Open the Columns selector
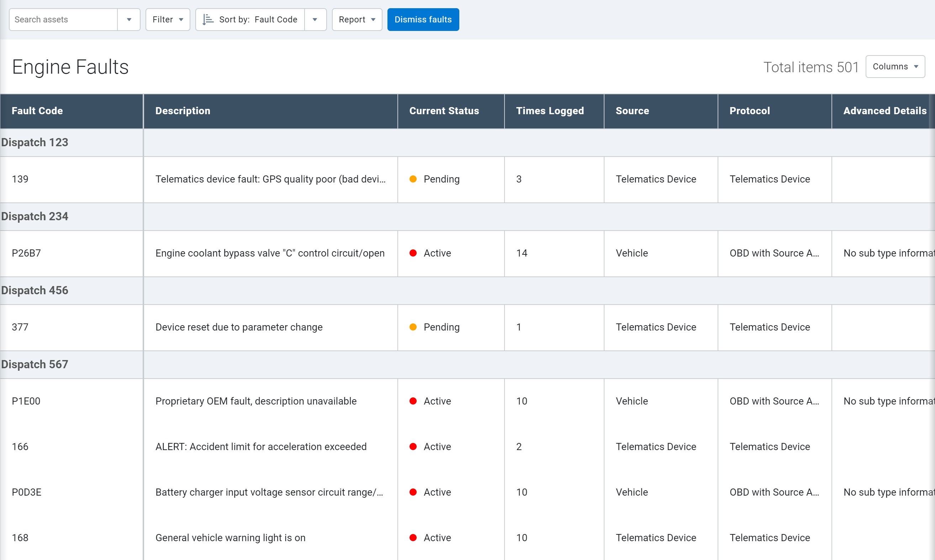 (895, 67)
